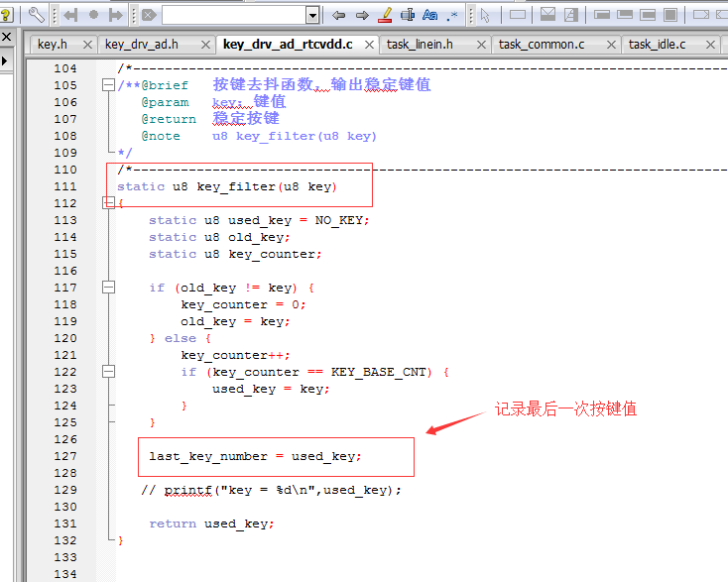728x582 pixels.
Task: Click the find next right arrow
Action: [362, 15]
